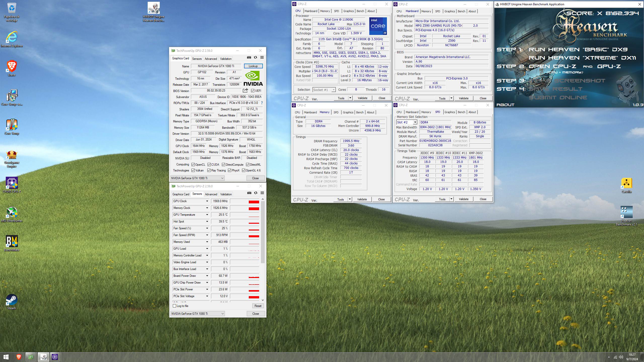Screen dimensions: 644x362
Task: Toggle the UEFI checkbox in GPU-Z
Action: 253,91
